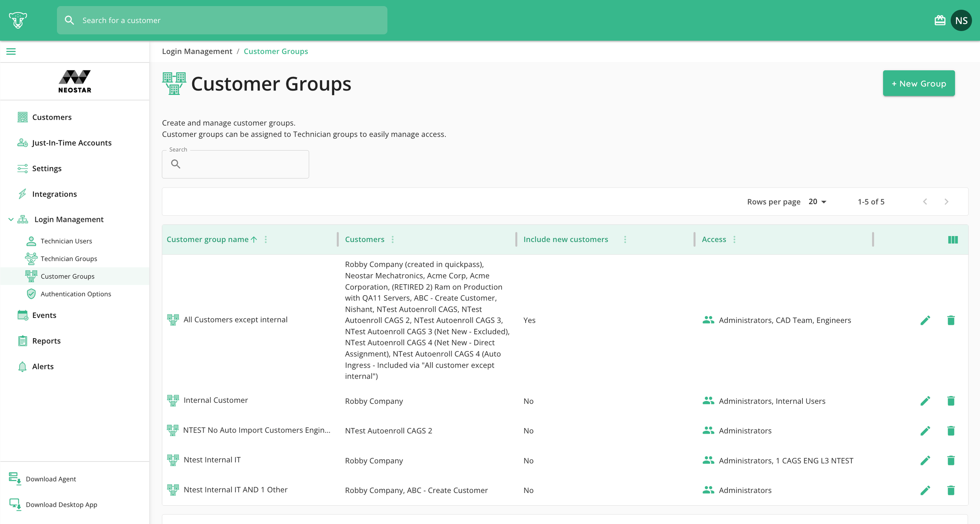This screenshot has height=524, width=980.
Task: Edit the NTEST No Auto Import Customers group
Action: coord(925,431)
